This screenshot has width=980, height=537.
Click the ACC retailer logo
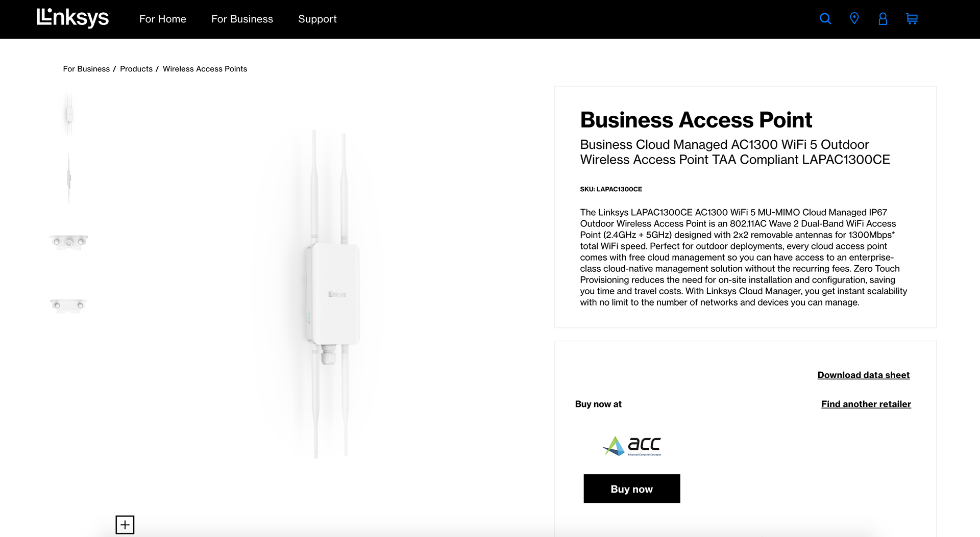point(632,446)
